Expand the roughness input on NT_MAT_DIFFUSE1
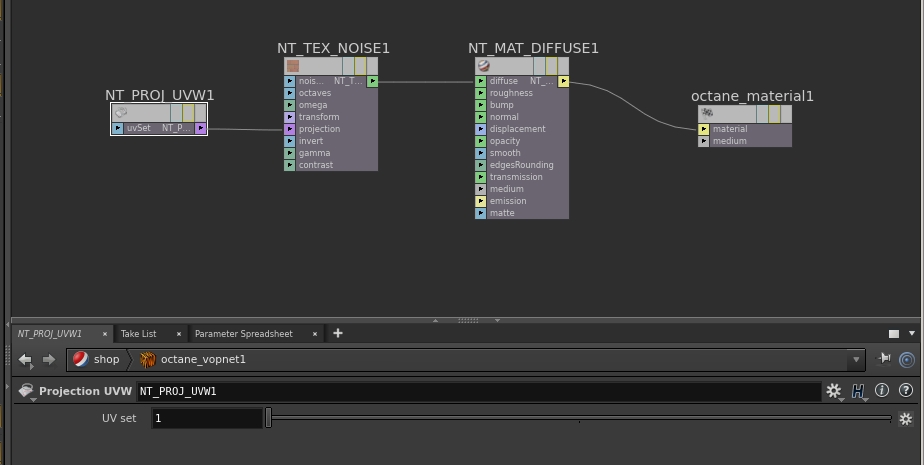The image size is (924, 465). coord(481,93)
